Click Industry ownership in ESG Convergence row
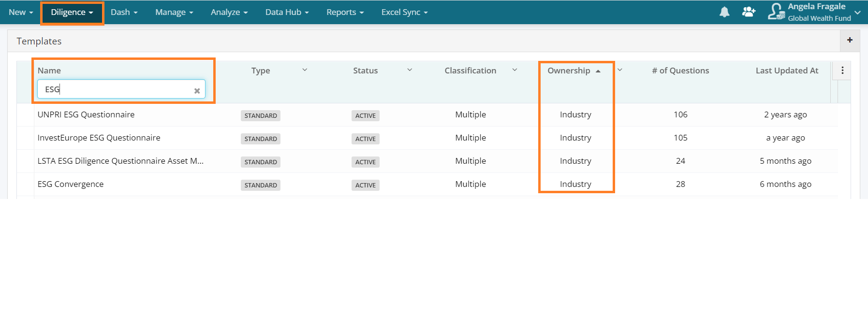 (575, 184)
